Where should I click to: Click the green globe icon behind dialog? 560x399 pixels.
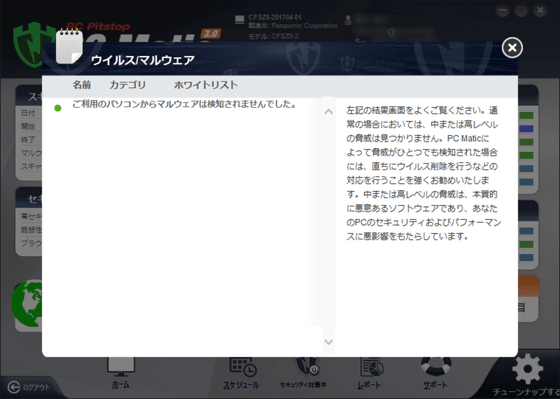27,304
